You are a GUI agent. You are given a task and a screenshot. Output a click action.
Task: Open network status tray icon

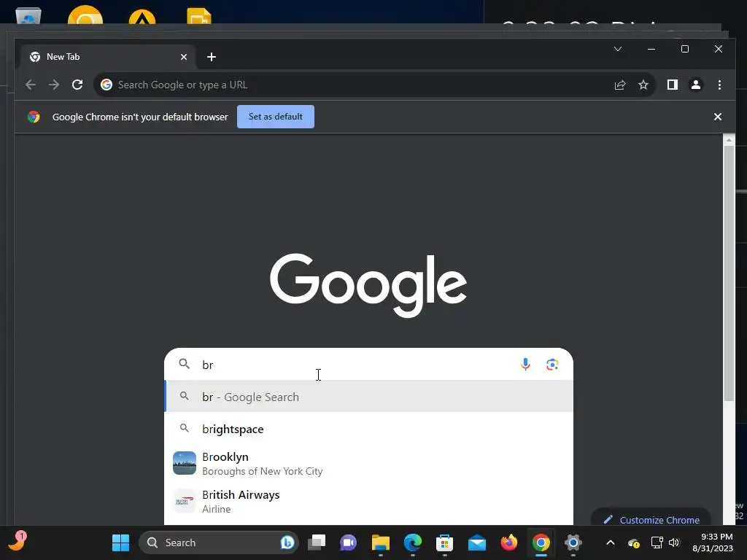(657, 542)
